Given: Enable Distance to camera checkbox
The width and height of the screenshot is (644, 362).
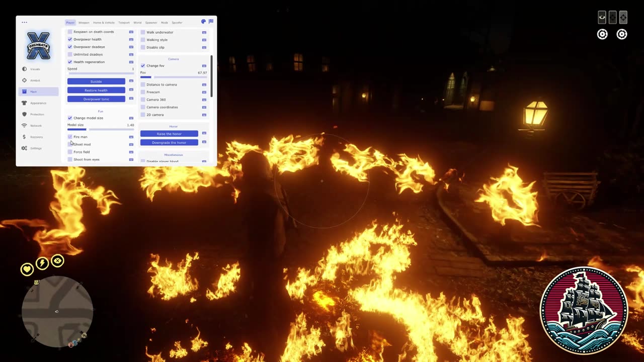Looking at the screenshot, I should click(143, 84).
